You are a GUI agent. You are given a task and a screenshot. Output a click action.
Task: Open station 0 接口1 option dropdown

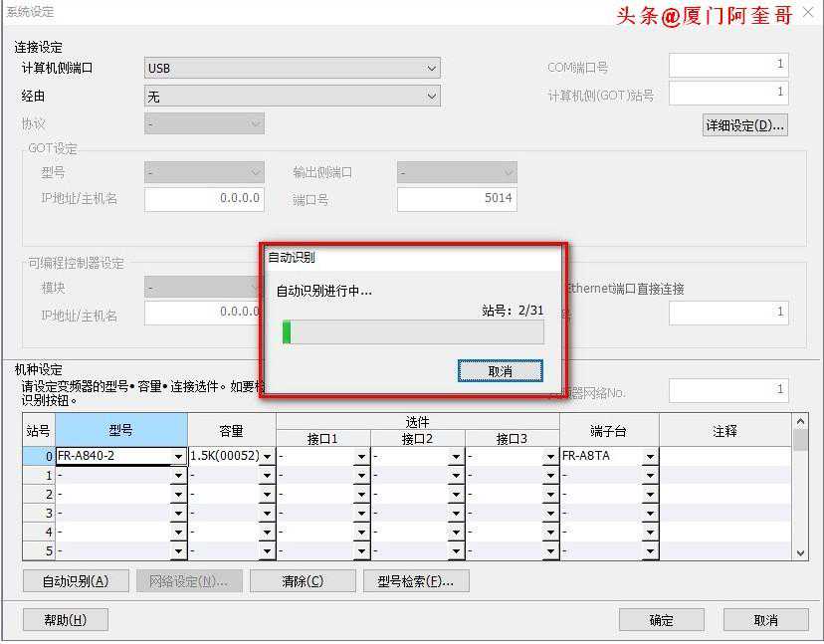(x=361, y=457)
